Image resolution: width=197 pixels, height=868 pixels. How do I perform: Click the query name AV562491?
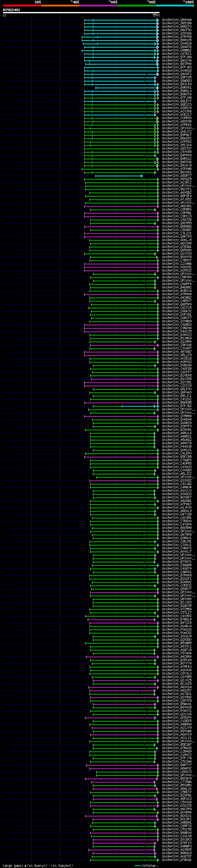tap(11, 10)
